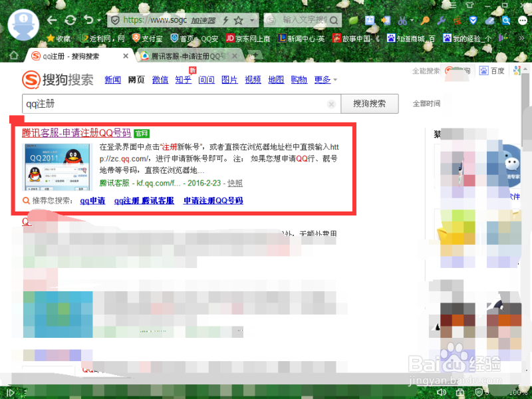Open 新闻中心 bookmark
This screenshot has width=532, height=399.
(301, 39)
